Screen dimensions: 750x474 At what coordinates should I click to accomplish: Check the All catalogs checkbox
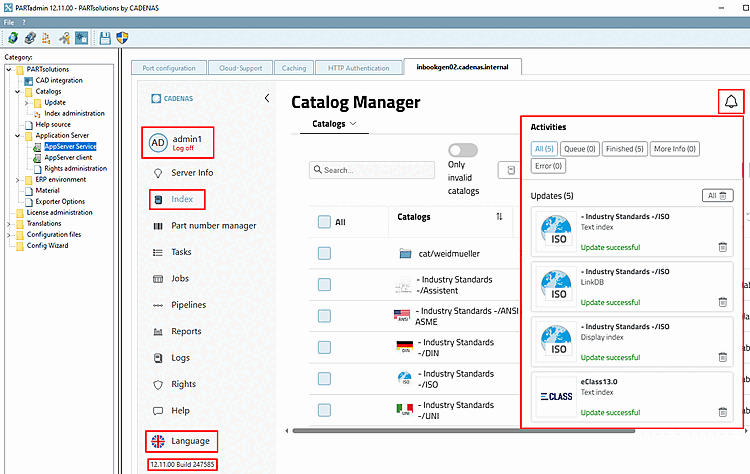pos(324,222)
